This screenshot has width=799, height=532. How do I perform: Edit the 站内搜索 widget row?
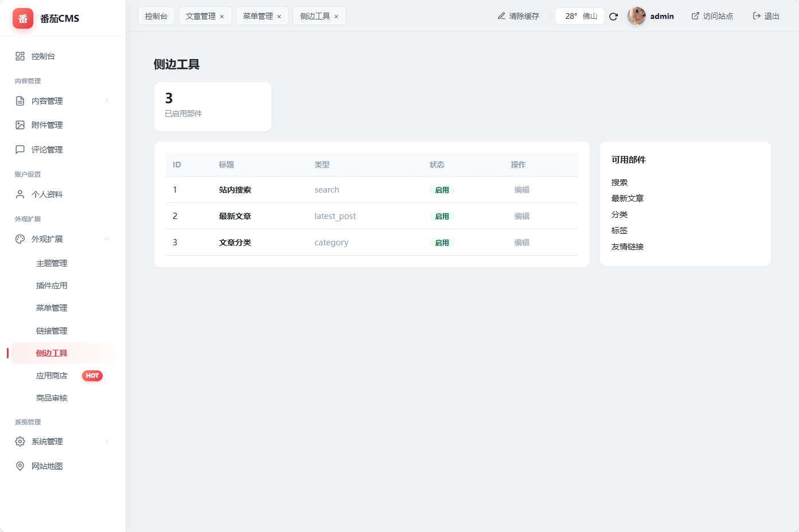522,190
